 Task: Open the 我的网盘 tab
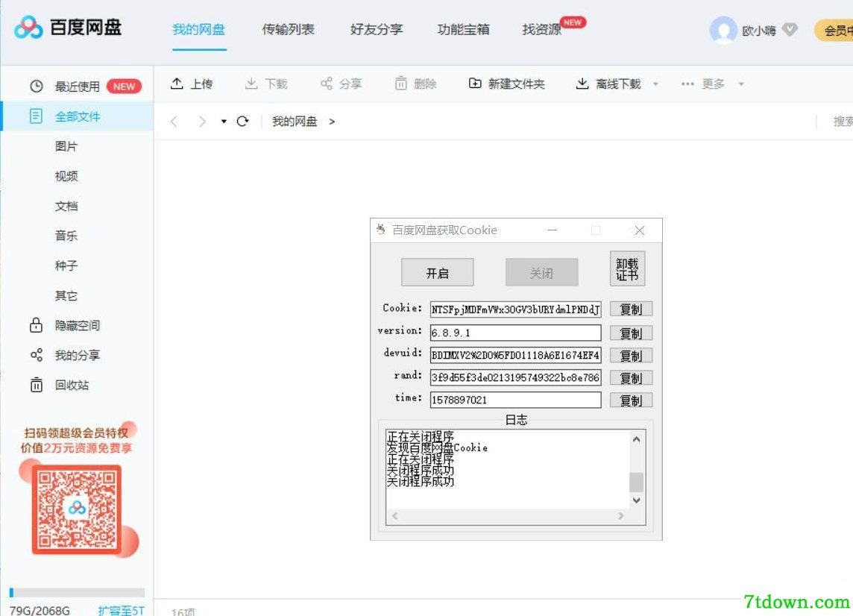coord(199,29)
